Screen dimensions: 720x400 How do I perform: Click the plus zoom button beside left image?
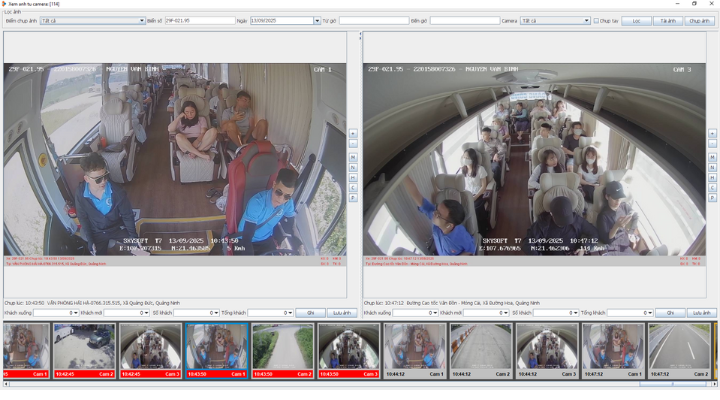point(353,132)
